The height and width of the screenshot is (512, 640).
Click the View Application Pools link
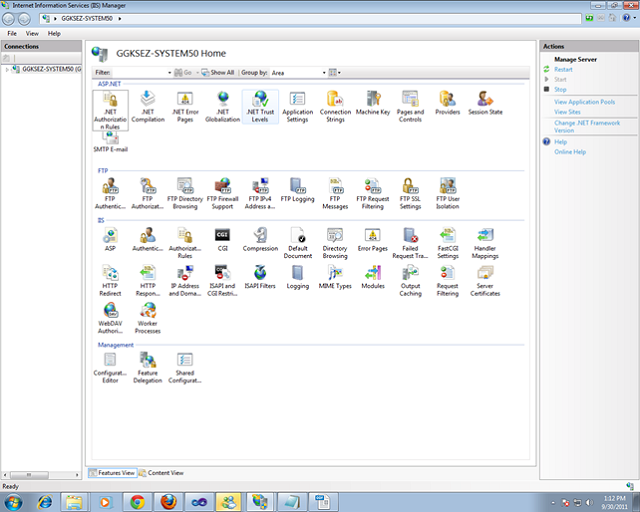coord(584,102)
